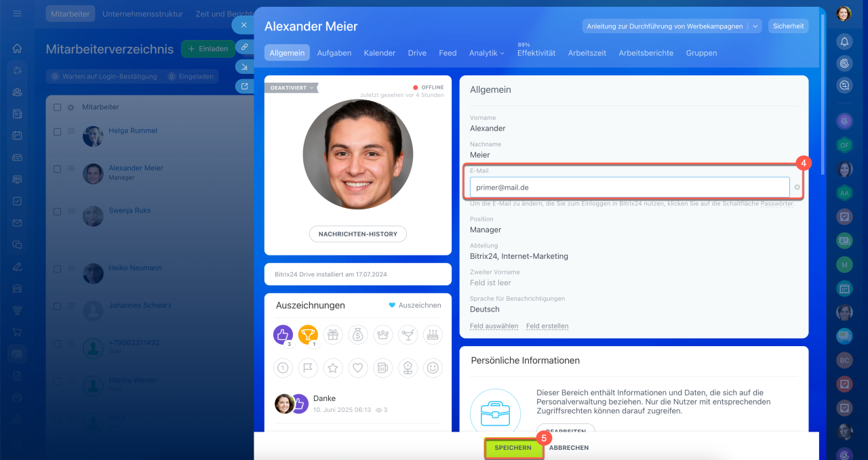Image resolution: width=868 pixels, height=460 pixels.
Task: Open the Arbeitszeit tab
Action: coord(587,53)
